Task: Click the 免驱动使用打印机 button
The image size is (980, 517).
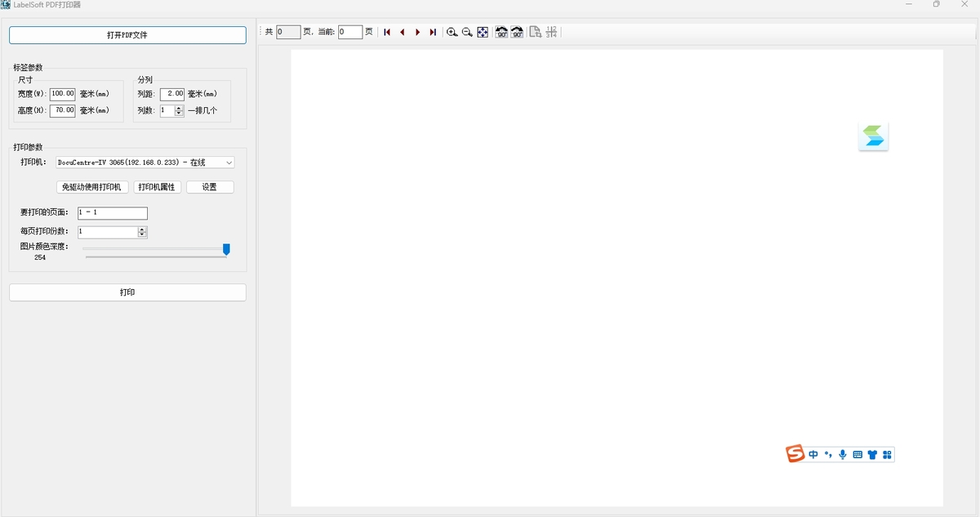Action: click(x=92, y=187)
